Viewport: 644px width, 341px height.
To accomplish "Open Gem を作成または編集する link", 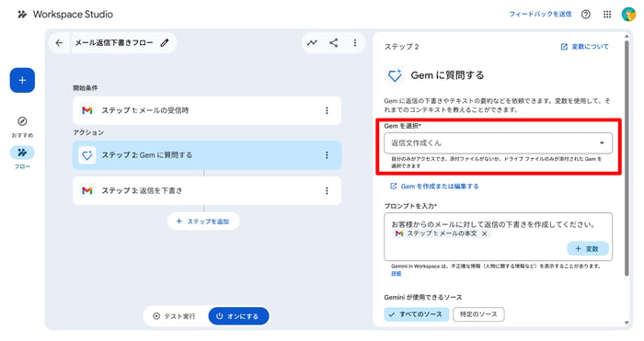I will coord(434,187).
